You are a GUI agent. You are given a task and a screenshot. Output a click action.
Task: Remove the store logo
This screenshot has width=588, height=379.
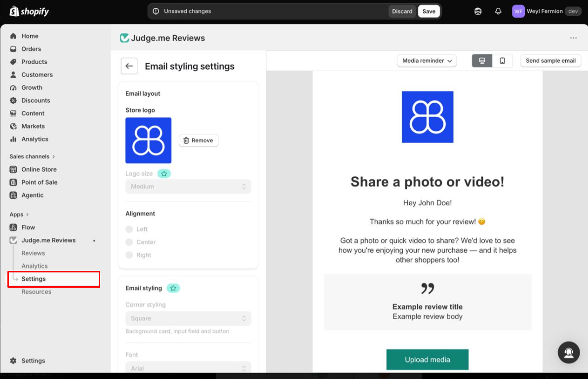coord(198,141)
